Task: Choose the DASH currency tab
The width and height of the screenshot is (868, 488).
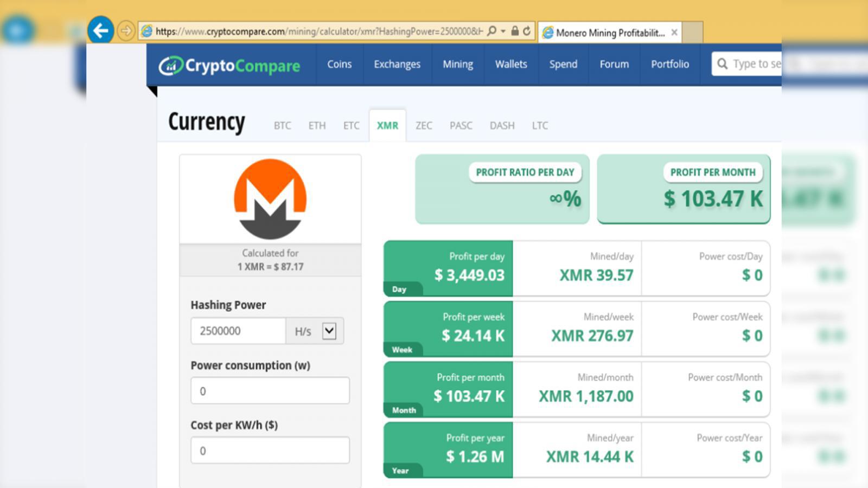Action: point(502,126)
